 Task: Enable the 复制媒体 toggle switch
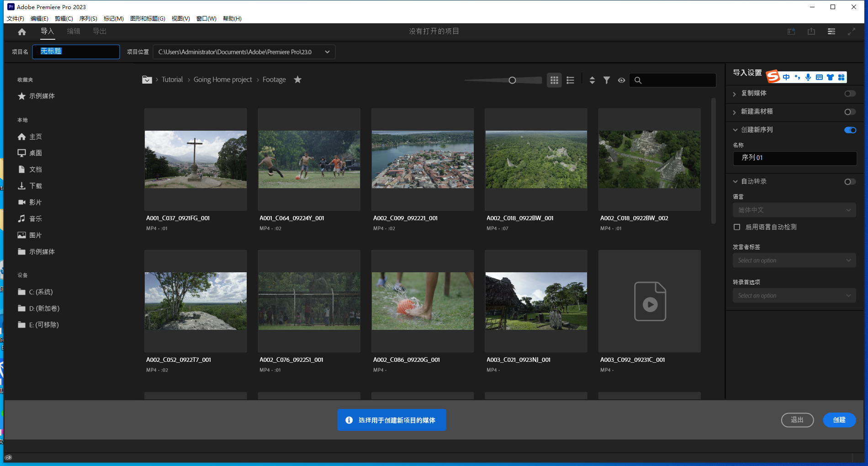point(849,94)
